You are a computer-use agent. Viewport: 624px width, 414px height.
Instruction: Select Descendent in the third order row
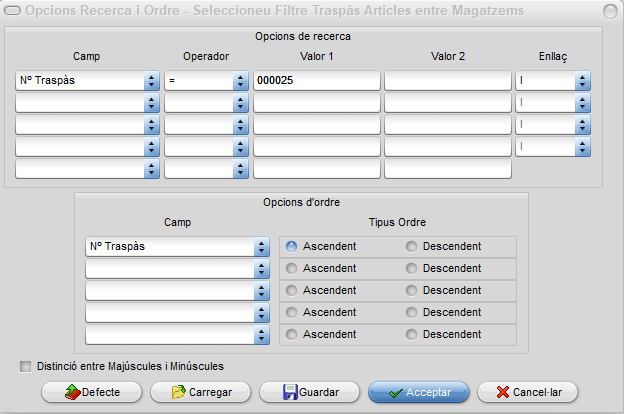[411, 290]
